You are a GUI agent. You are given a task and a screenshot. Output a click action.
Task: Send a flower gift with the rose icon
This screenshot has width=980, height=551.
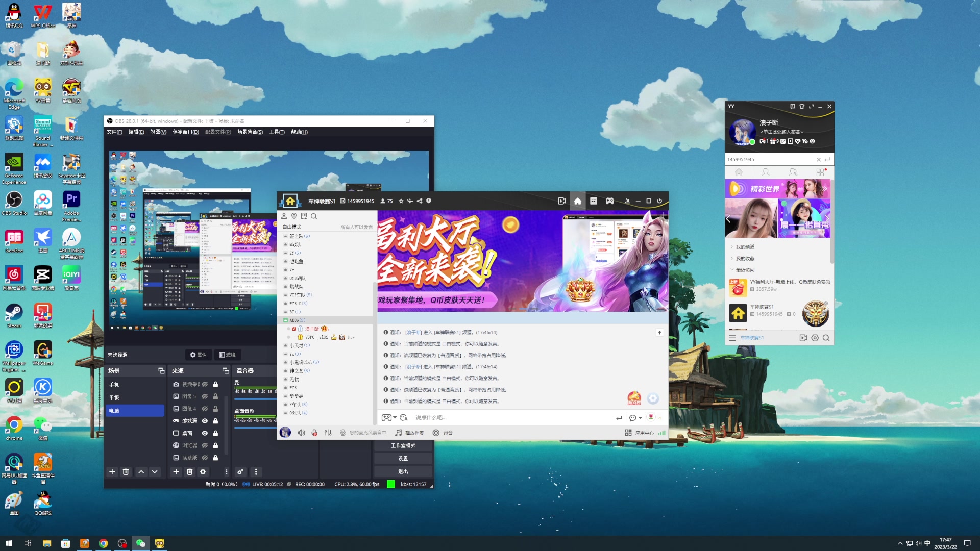tap(651, 417)
